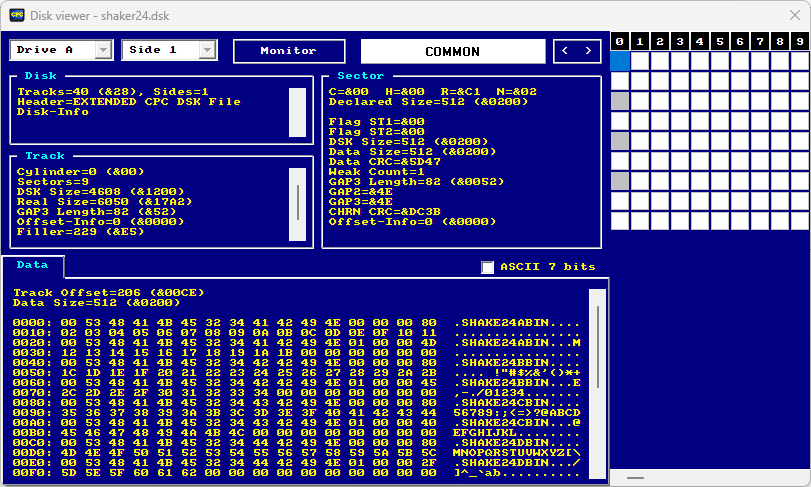Click the previous sector arrow
Viewport: 811px width, 487px height.
pyautogui.click(x=565, y=51)
